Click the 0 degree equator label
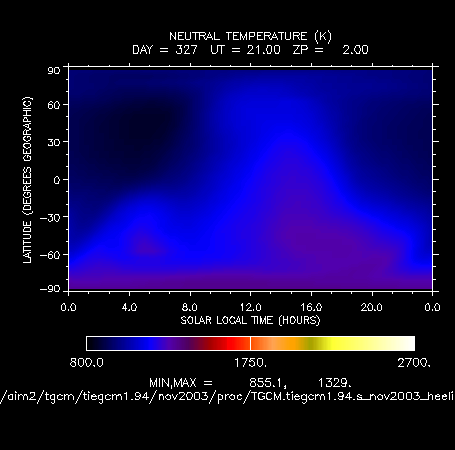This screenshot has height=450, width=455. pos(57,180)
